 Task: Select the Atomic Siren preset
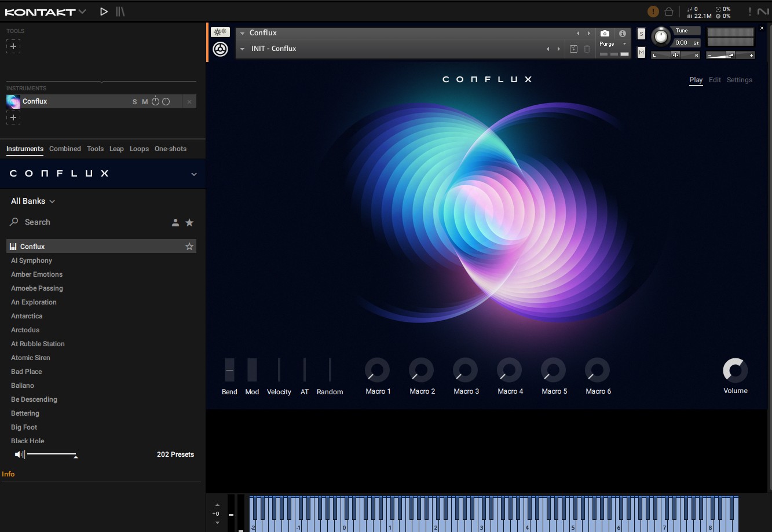tap(31, 358)
